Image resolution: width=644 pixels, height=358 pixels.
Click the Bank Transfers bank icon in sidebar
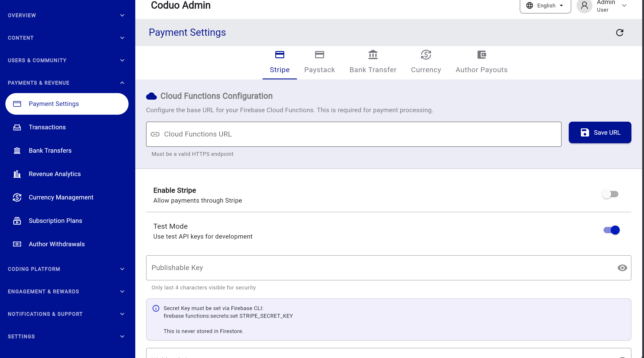coord(17,151)
